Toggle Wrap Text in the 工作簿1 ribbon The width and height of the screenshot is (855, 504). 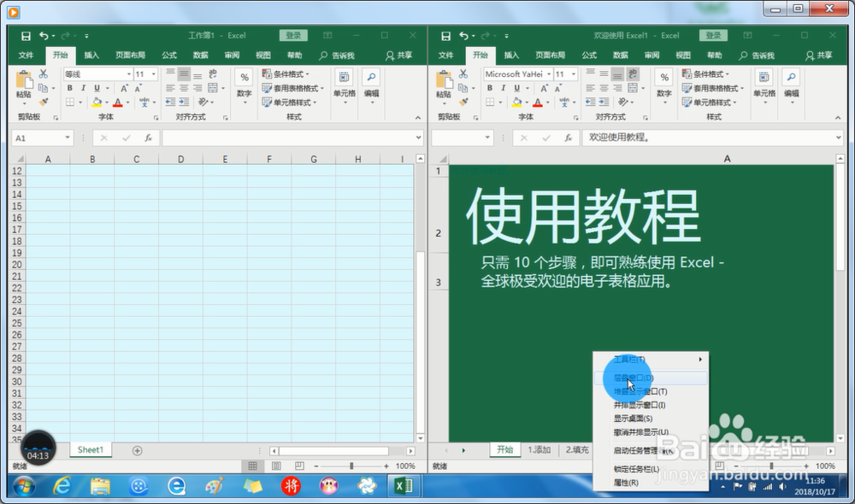coord(213,73)
